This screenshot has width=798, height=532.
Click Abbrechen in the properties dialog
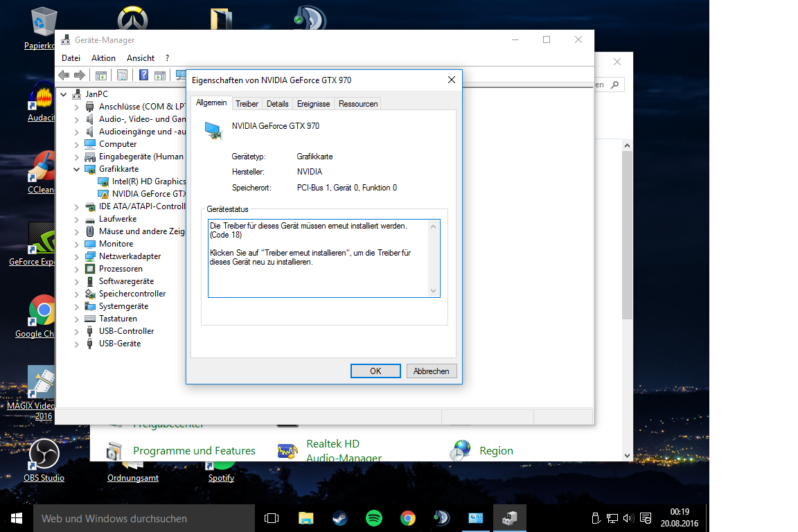[x=431, y=371]
